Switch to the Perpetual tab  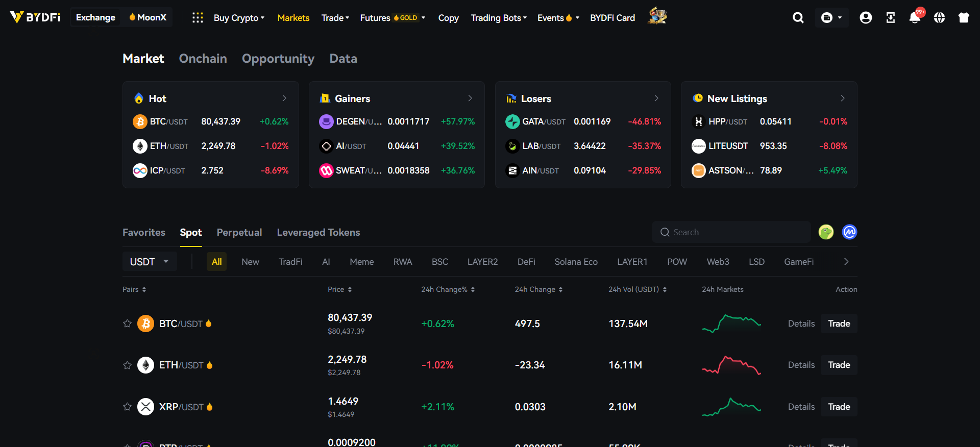pos(239,232)
